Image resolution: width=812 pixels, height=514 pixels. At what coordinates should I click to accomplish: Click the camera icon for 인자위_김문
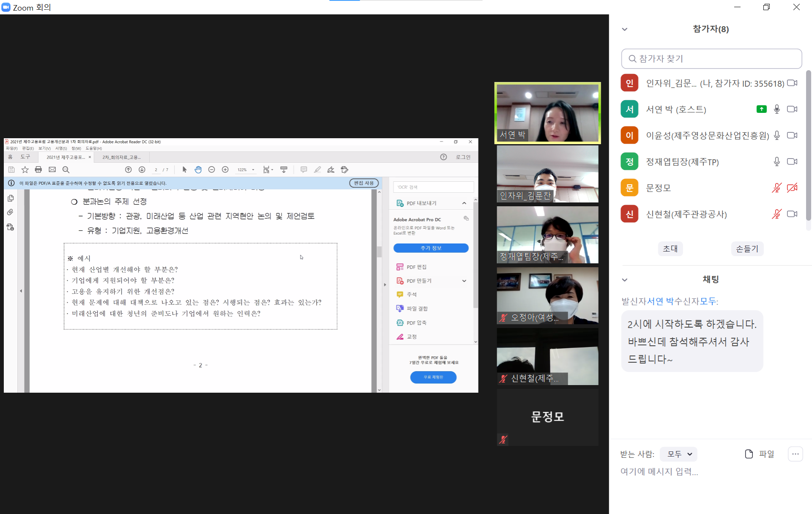792,83
